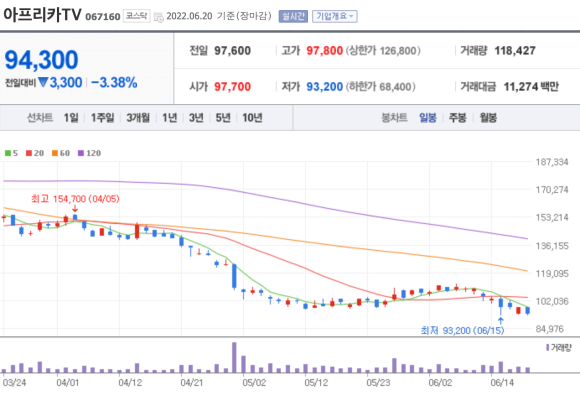Click the red 20-day moving average swatch
The image size is (580, 396).
click(29, 153)
